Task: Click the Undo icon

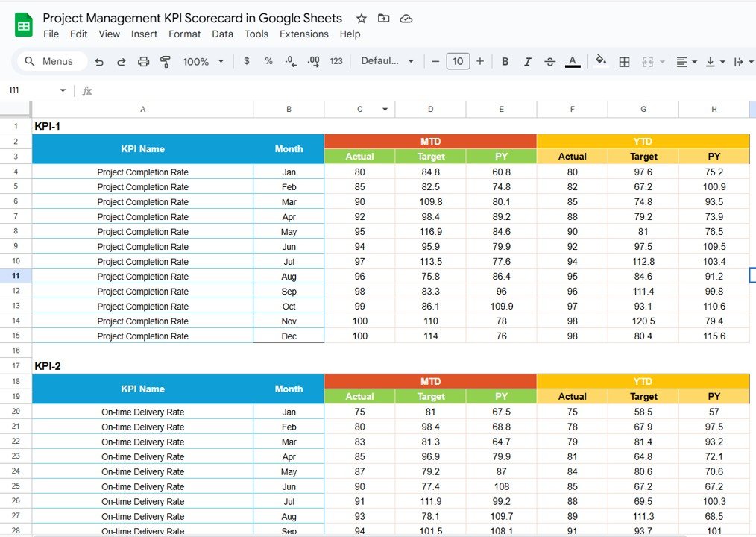Action: pyautogui.click(x=99, y=62)
